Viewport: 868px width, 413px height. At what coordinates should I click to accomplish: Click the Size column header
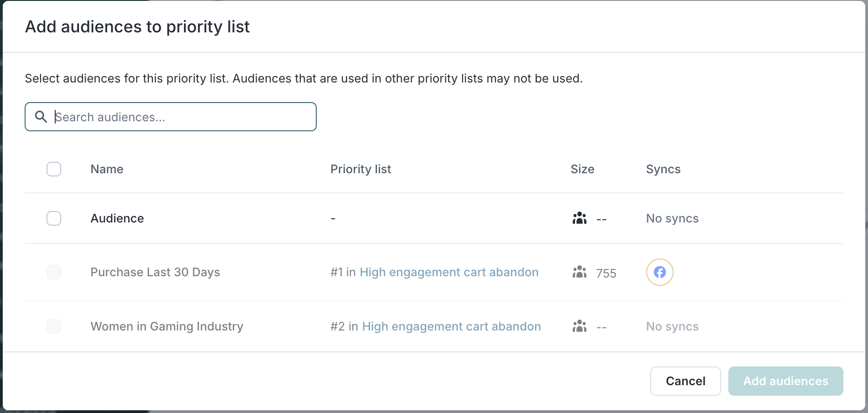582,169
